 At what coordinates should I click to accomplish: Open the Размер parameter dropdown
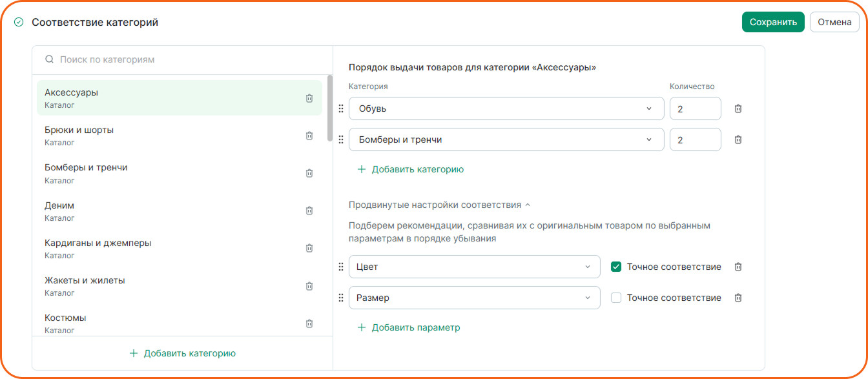(475, 298)
